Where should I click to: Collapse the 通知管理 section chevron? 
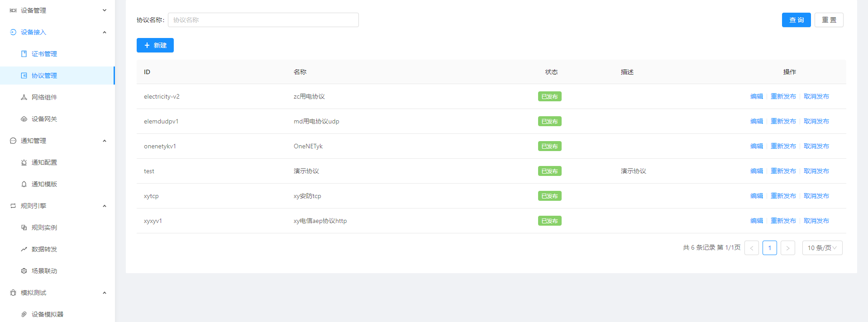coord(105,141)
